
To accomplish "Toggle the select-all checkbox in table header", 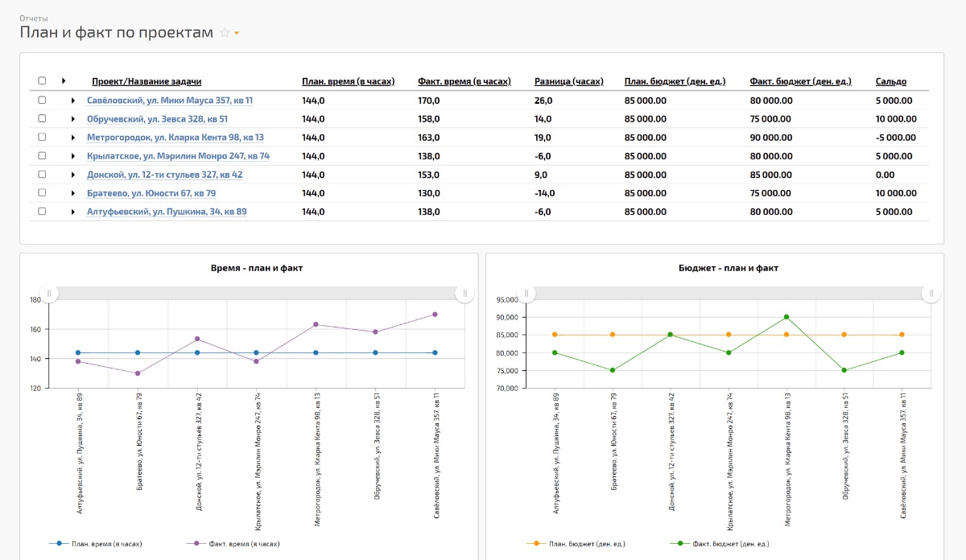I will coord(42,81).
